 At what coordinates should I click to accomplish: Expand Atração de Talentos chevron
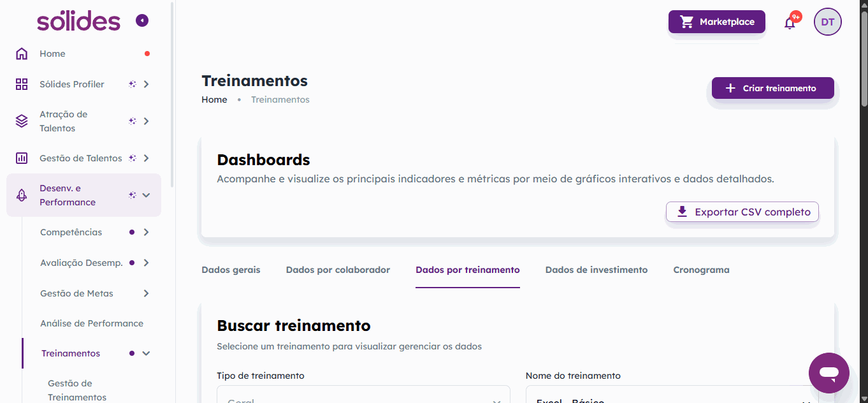tap(146, 121)
